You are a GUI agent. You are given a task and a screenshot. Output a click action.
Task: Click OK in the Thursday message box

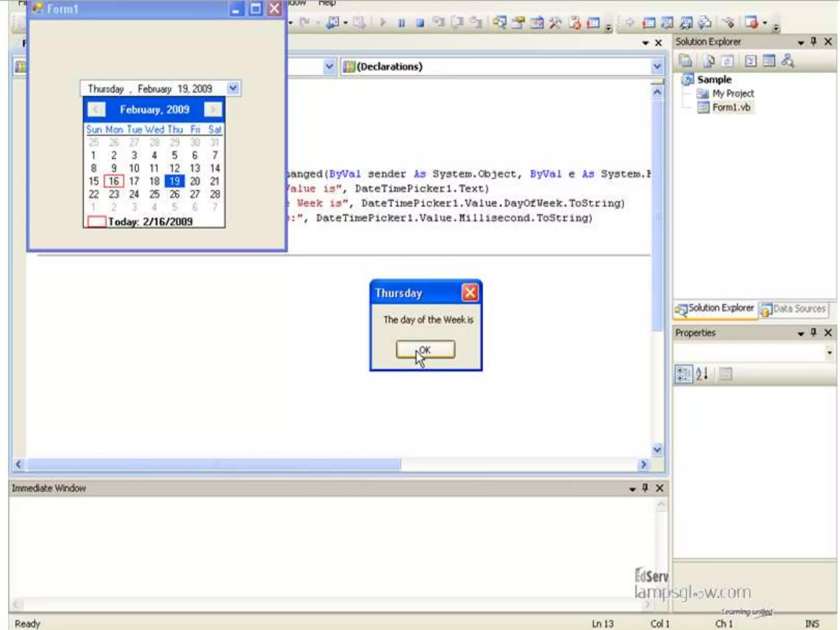(425, 350)
